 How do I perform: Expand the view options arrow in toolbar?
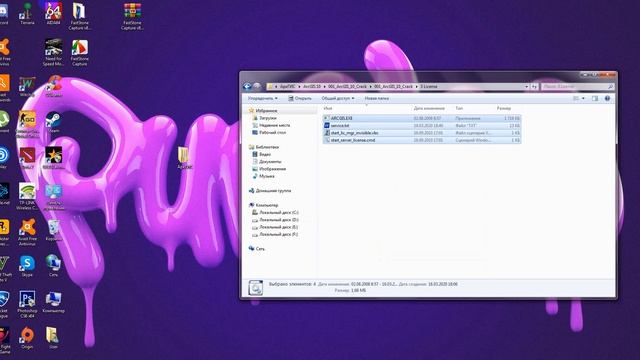583,98
